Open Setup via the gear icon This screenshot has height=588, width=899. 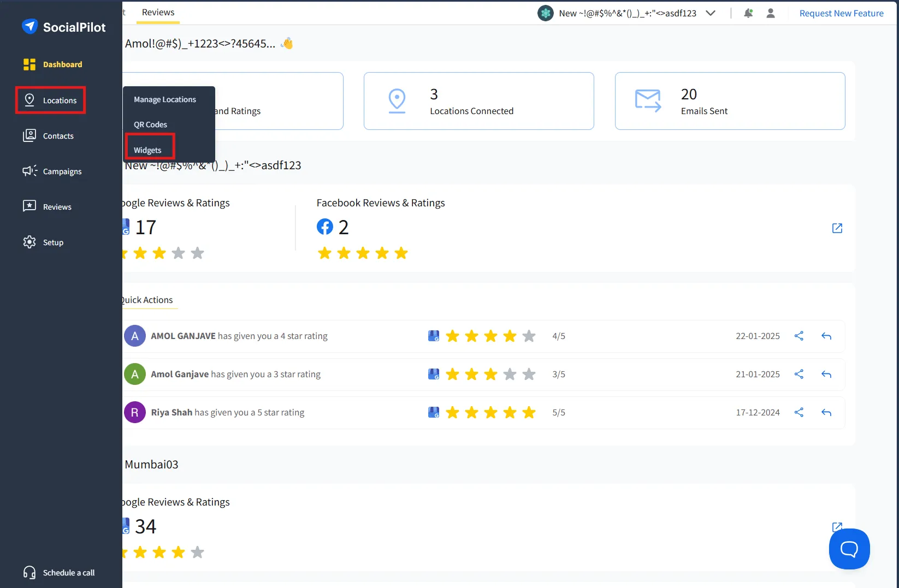pos(29,242)
